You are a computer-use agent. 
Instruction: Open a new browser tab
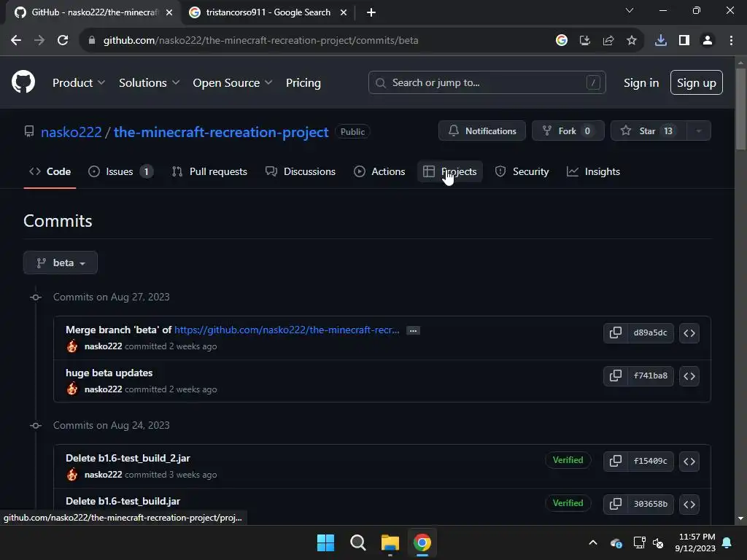[371, 12]
